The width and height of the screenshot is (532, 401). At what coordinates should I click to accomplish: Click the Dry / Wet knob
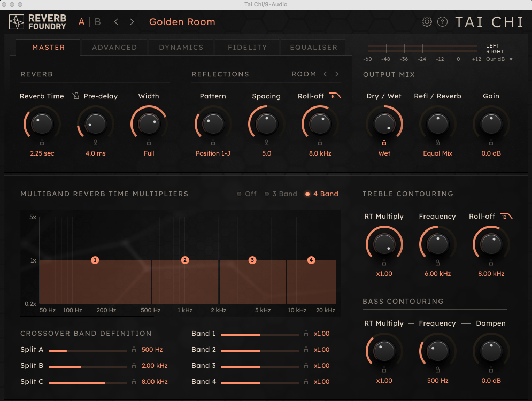point(384,124)
